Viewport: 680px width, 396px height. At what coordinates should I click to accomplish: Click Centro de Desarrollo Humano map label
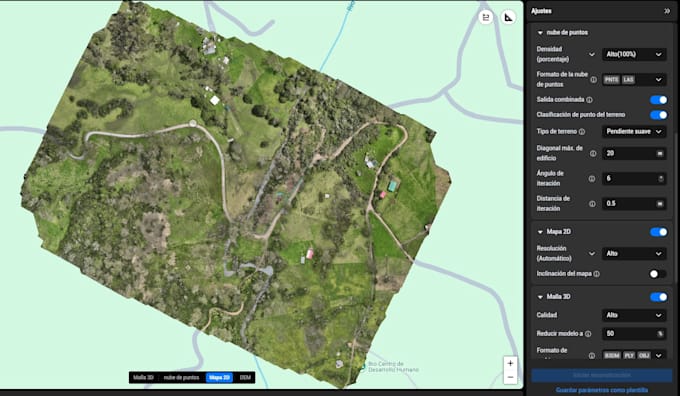point(393,367)
